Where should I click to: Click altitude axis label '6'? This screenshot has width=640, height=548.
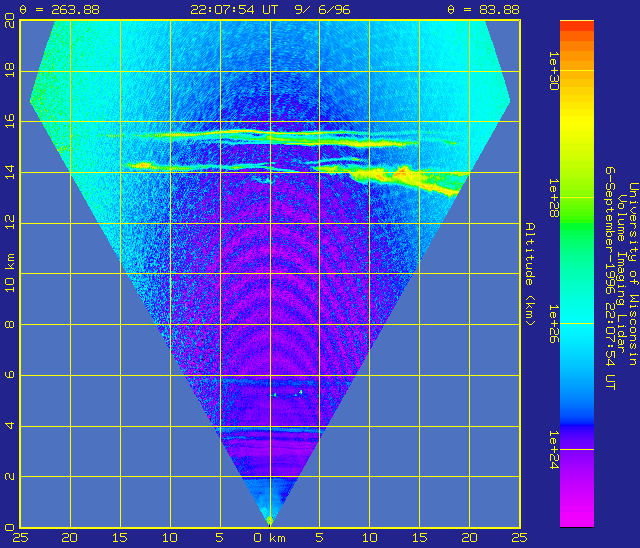tap(10, 375)
